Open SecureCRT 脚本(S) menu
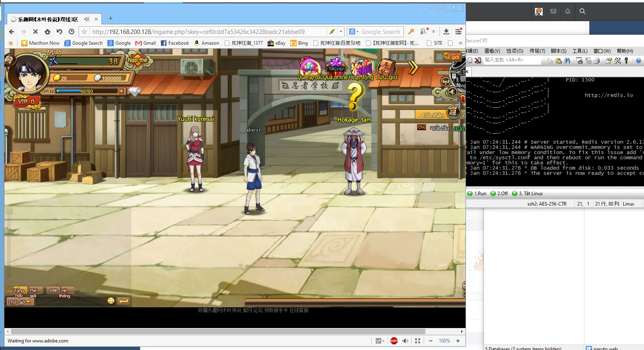Screen dimensions: 644x350 [559, 51]
